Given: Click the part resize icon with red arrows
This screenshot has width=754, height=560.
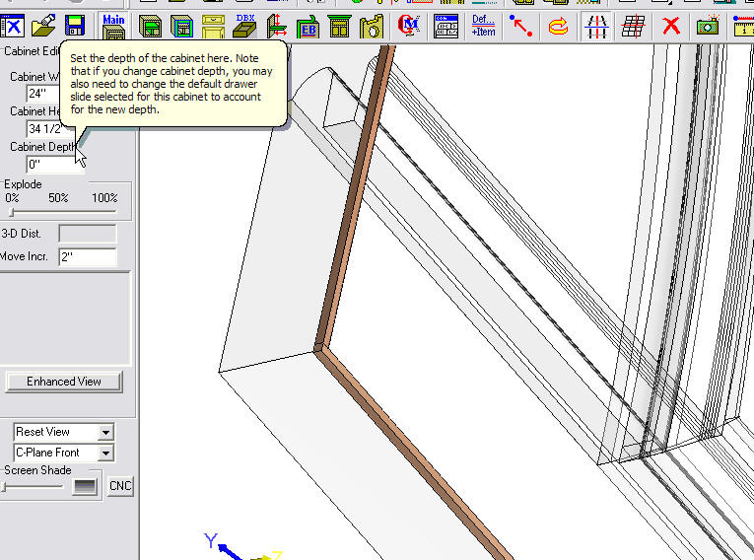Looking at the screenshot, I should (277, 26).
